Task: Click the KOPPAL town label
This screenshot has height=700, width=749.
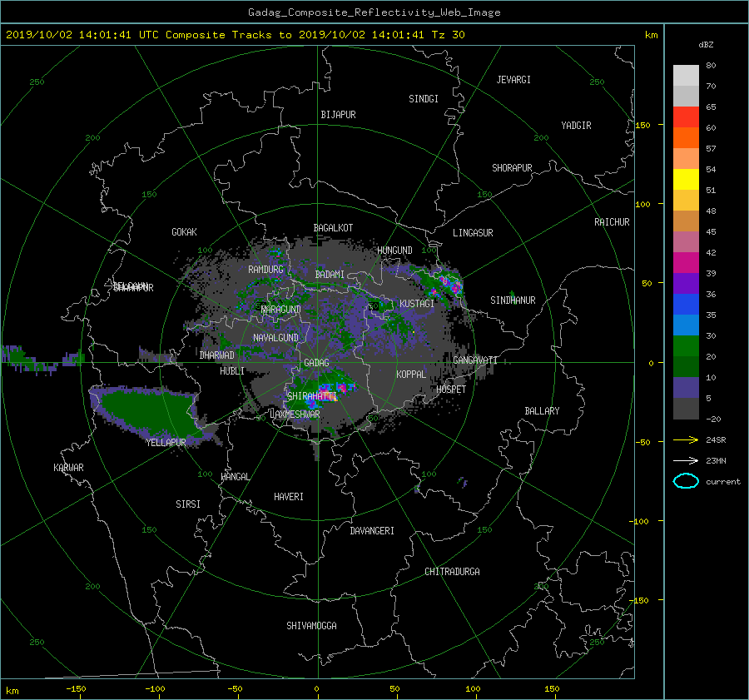Action: tap(411, 375)
